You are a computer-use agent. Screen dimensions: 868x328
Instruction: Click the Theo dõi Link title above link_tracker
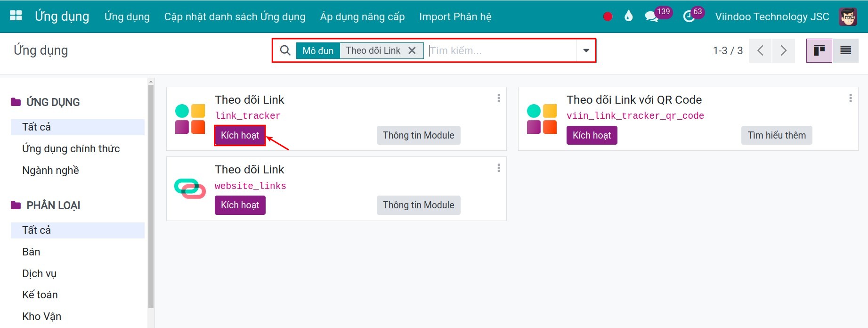pyautogui.click(x=250, y=100)
